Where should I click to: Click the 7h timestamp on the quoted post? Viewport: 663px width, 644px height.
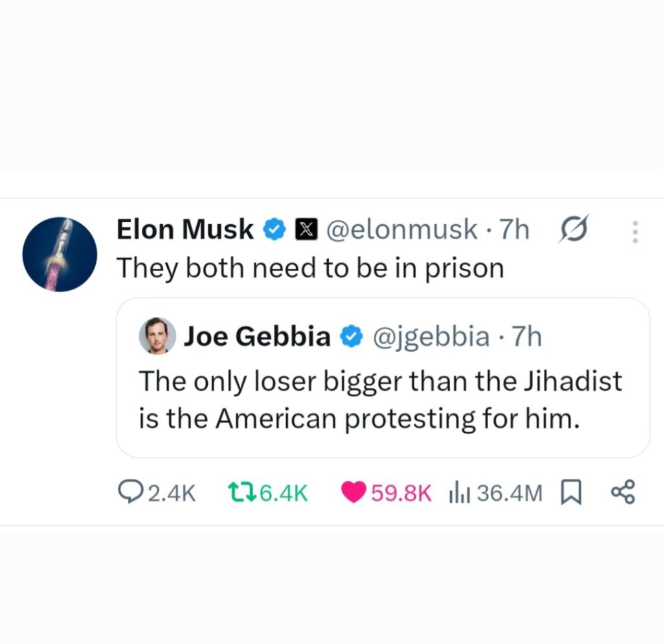pyautogui.click(x=526, y=337)
